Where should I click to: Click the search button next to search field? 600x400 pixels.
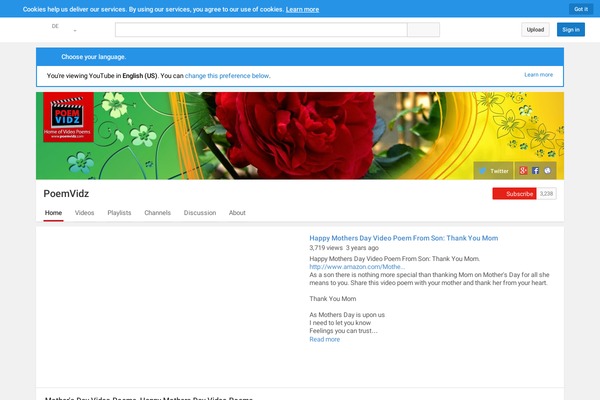click(424, 29)
